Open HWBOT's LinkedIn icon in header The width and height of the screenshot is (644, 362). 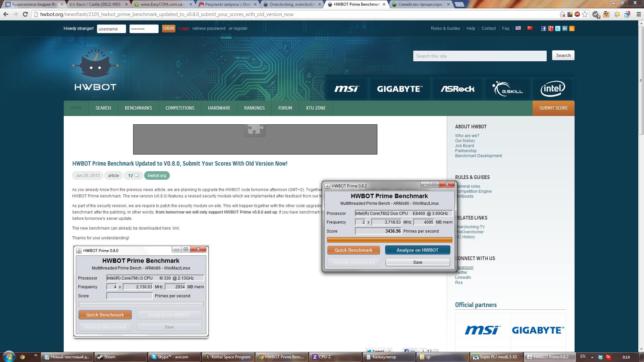[565, 28]
